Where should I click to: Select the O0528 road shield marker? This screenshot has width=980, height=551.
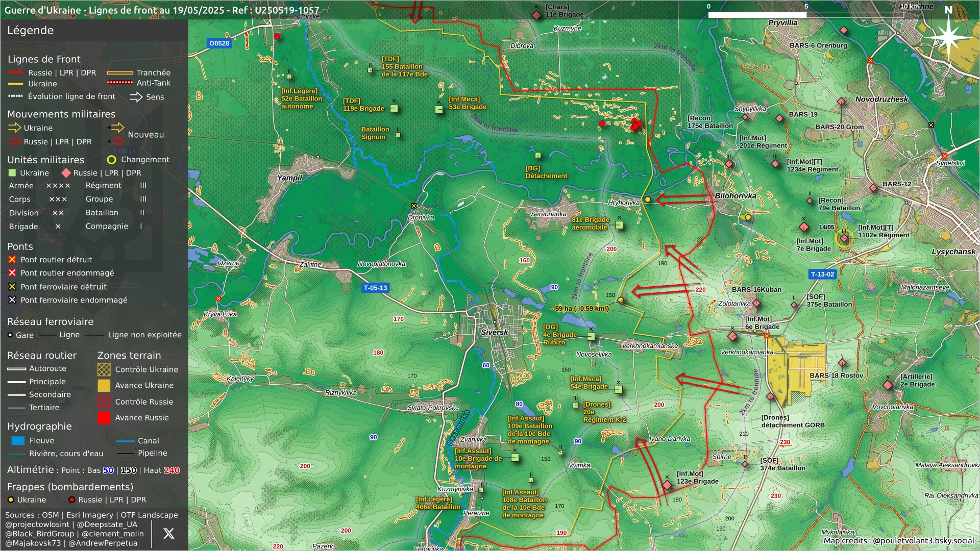pyautogui.click(x=219, y=43)
